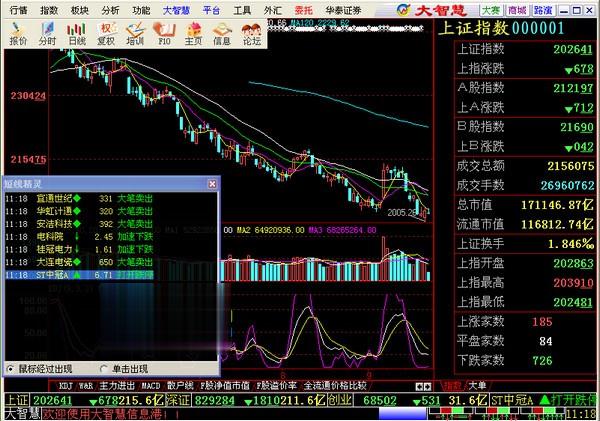Select the 大连电瓷 大笔卖出 row
Image resolution: width=600 pixels, height=421 pixels.
(79, 262)
